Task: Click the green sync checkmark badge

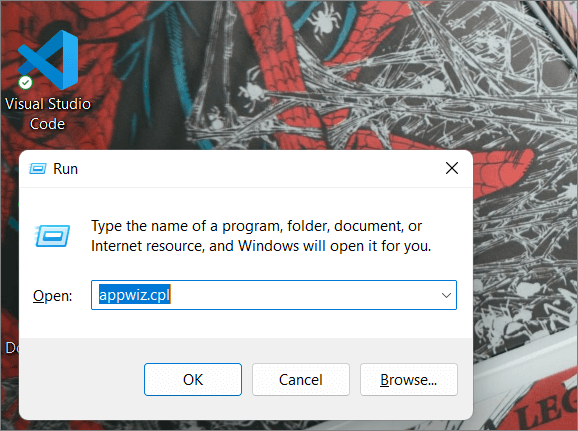Action: (25, 82)
